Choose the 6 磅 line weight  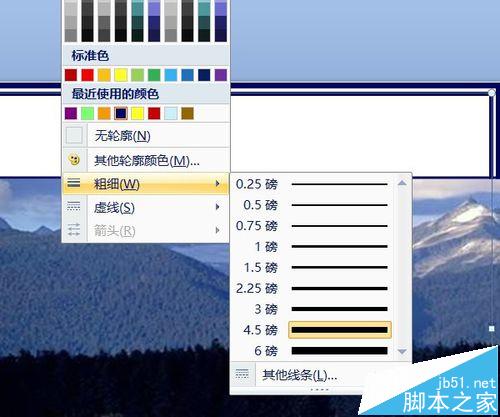[x=313, y=351]
